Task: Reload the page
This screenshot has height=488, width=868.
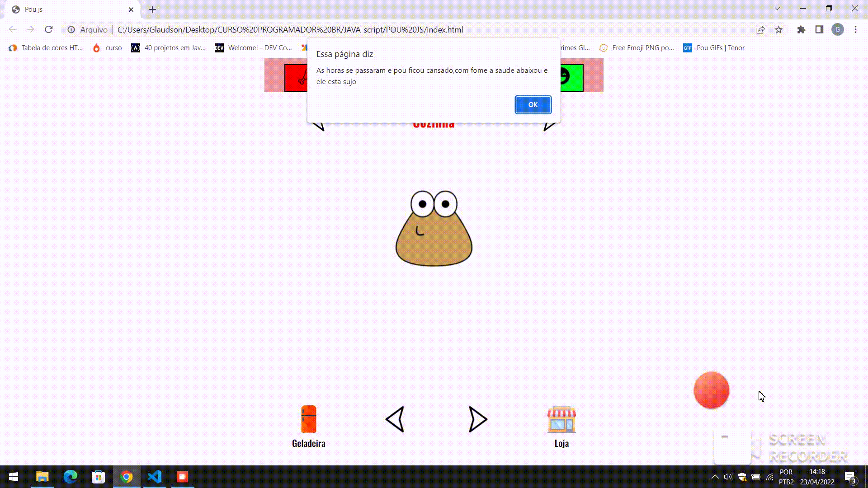Action: [49, 30]
